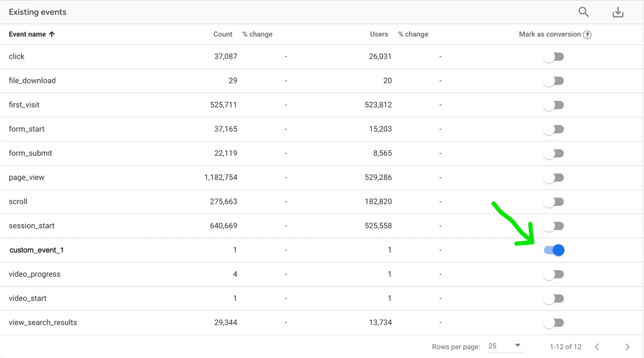The width and height of the screenshot is (644, 358).
Task: Mark scroll event as conversion
Action: coord(553,202)
